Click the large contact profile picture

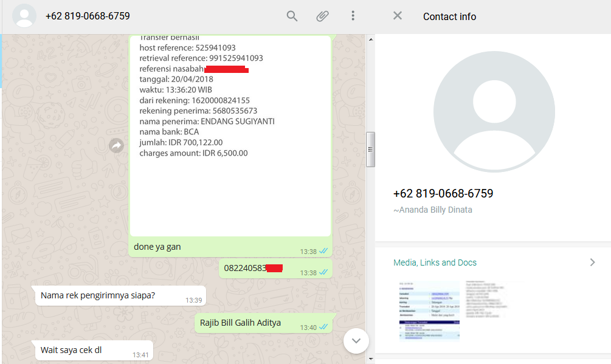494,112
